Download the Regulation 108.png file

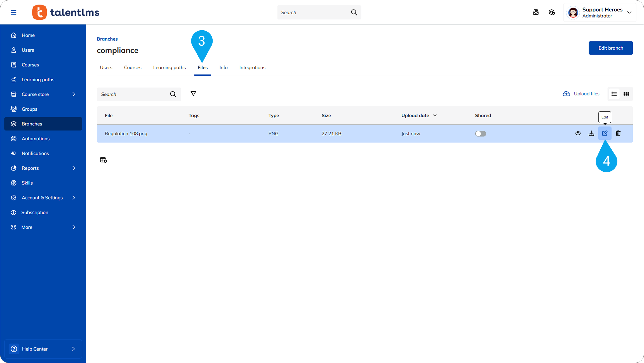pos(591,133)
